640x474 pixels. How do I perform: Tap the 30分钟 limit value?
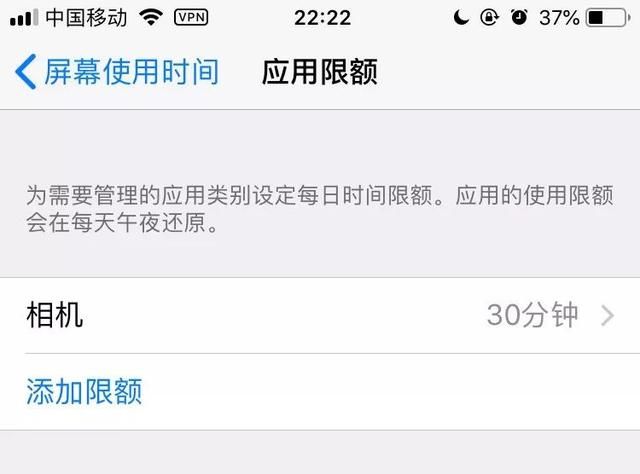pyautogui.click(x=533, y=315)
